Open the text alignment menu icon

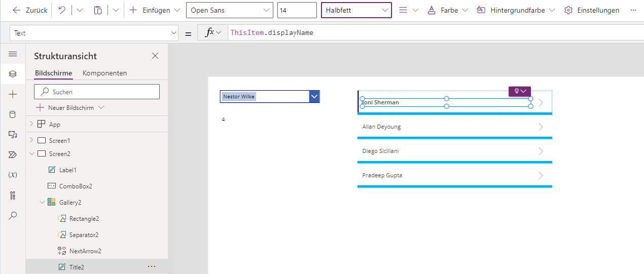click(408, 10)
